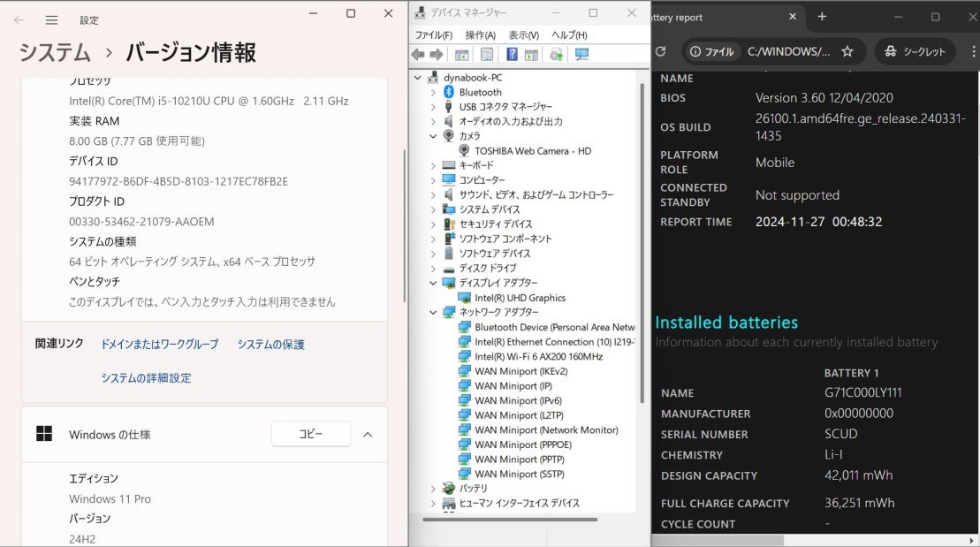Bookmark the page with the star icon

[x=847, y=51]
